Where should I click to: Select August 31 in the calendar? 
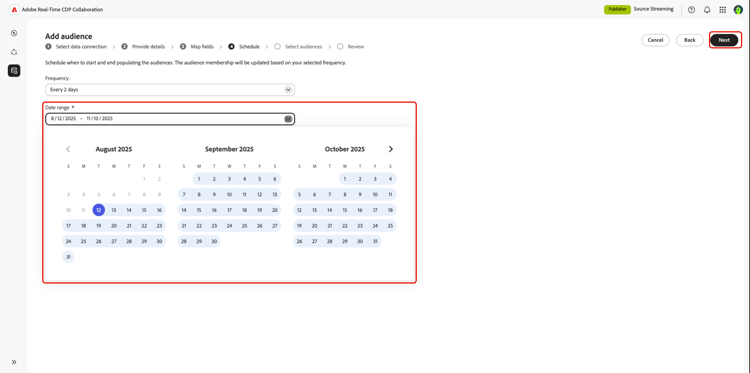point(68,257)
